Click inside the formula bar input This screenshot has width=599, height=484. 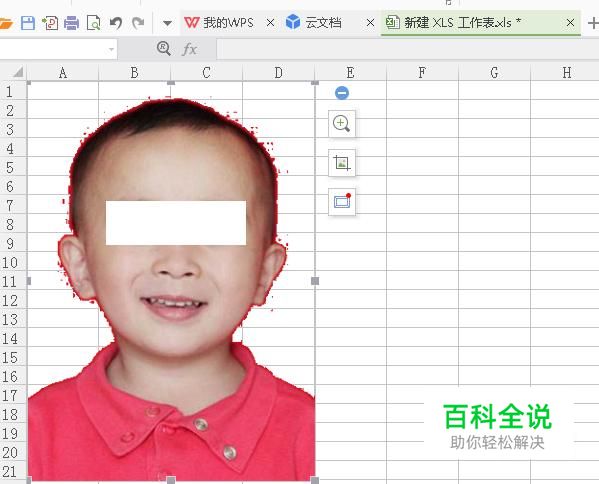click(x=408, y=49)
